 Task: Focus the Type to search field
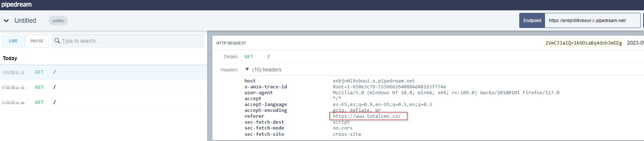tap(128, 41)
